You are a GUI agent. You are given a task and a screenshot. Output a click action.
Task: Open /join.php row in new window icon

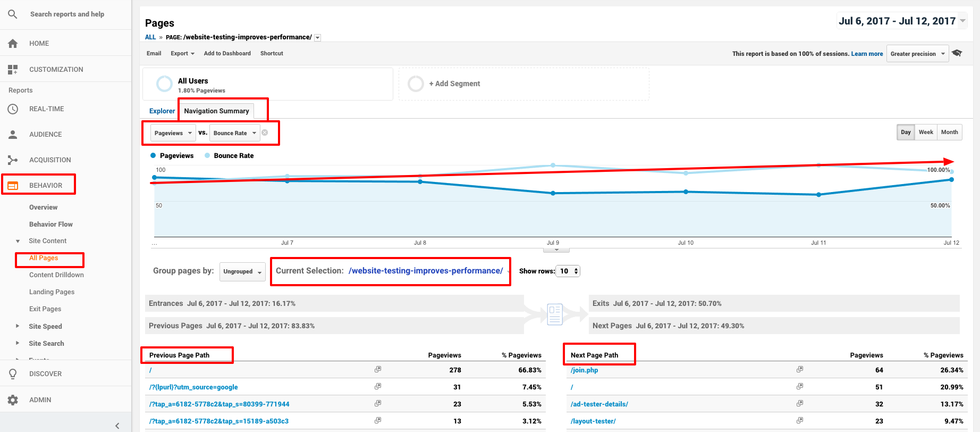coord(800,369)
